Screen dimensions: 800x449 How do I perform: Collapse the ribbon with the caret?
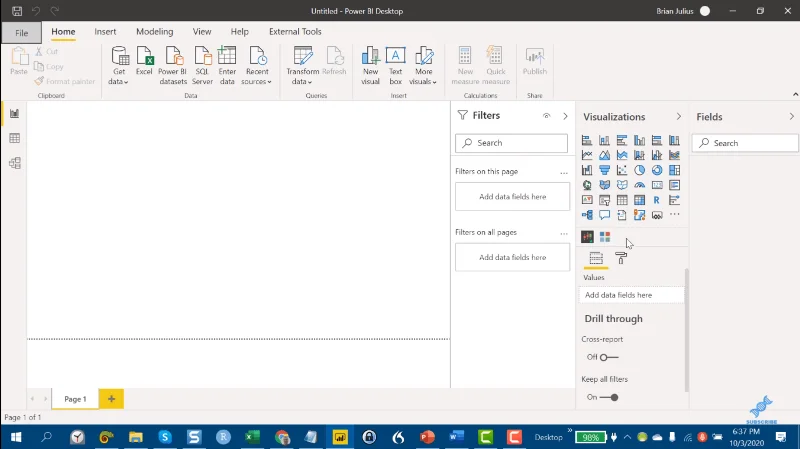[x=795, y=94]
